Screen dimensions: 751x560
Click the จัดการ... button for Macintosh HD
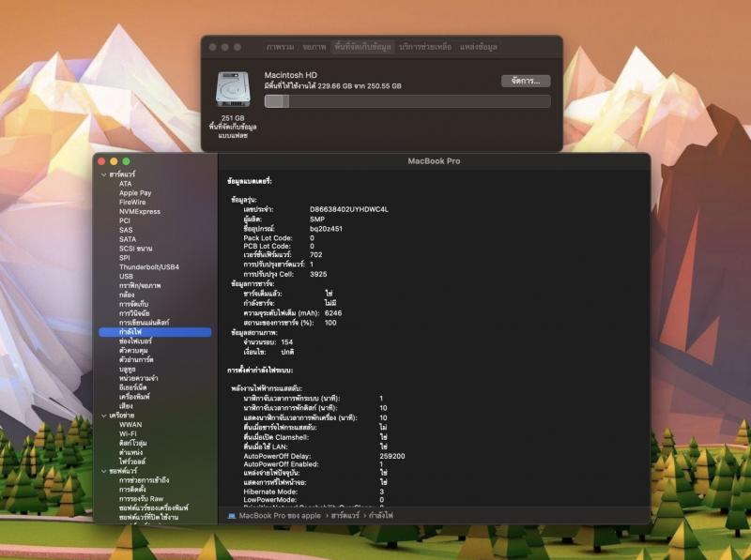click(526, 81)
